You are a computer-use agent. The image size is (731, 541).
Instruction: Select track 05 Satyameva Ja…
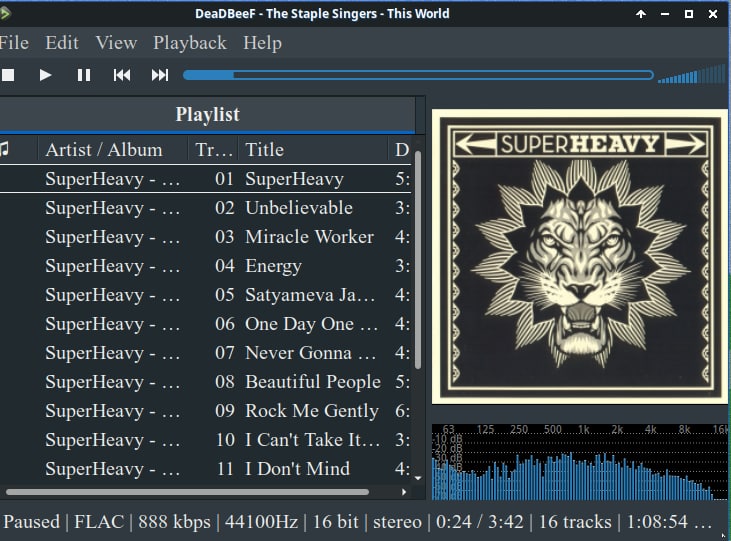coord(206,295)
